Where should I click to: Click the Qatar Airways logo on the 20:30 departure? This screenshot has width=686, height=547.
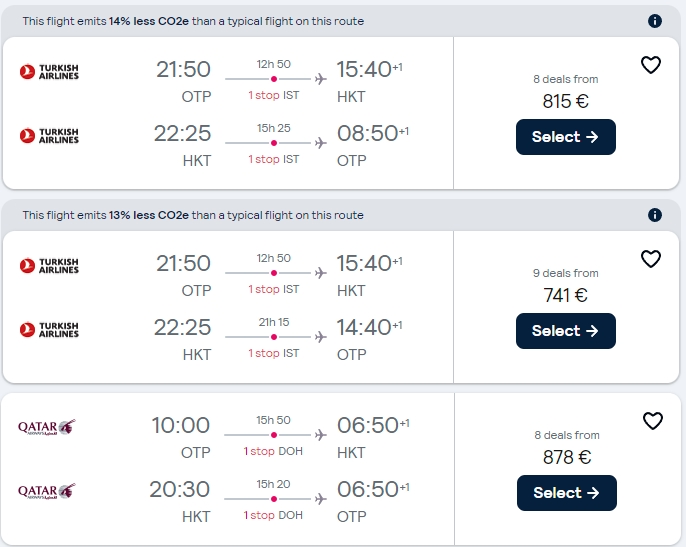coord(47,491)
